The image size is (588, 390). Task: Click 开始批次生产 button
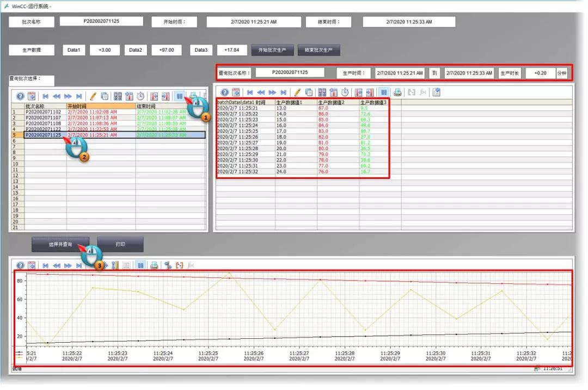[x=272, y=50]
